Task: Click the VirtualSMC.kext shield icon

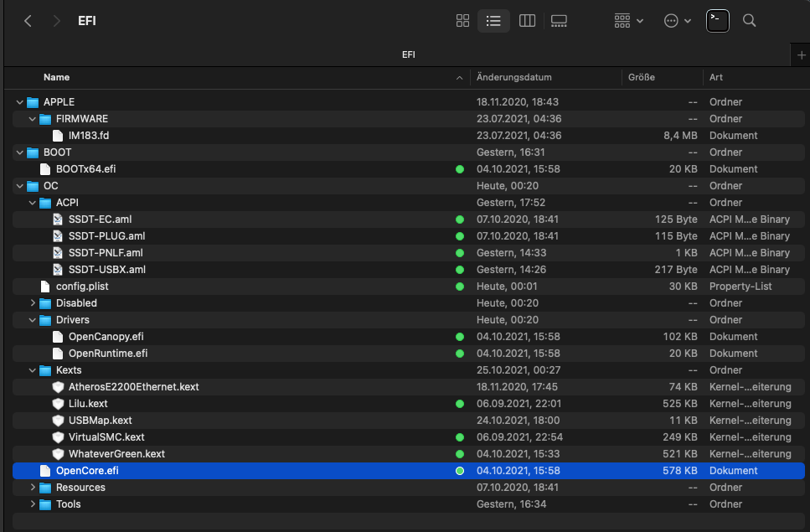Action: click(x=58, y=437)
